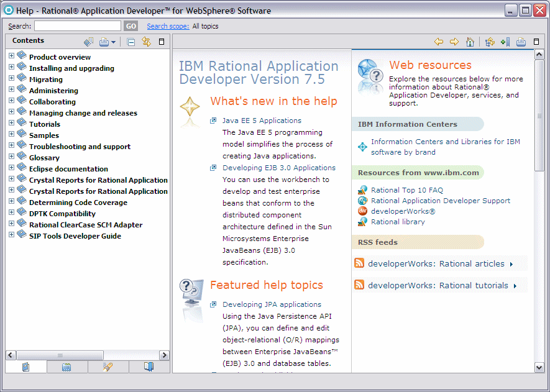Open developerWorks: Rational tutorials feed
Viewport: 550px width, 392px height.
point(438,285)
